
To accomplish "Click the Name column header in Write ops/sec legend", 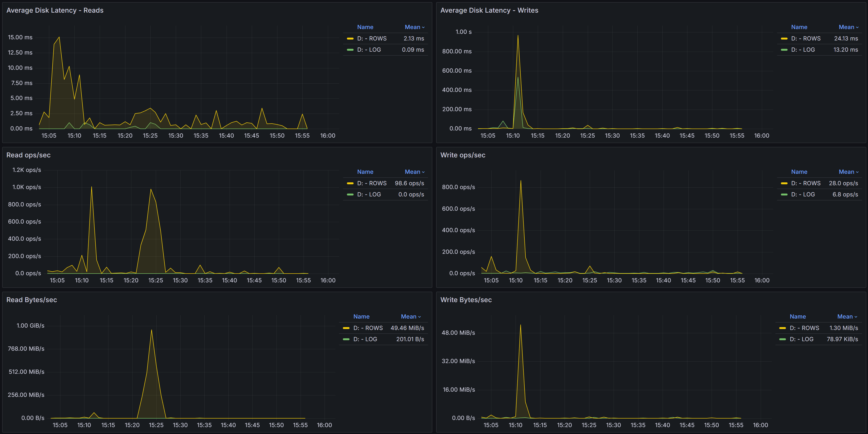I will [799, 172].
